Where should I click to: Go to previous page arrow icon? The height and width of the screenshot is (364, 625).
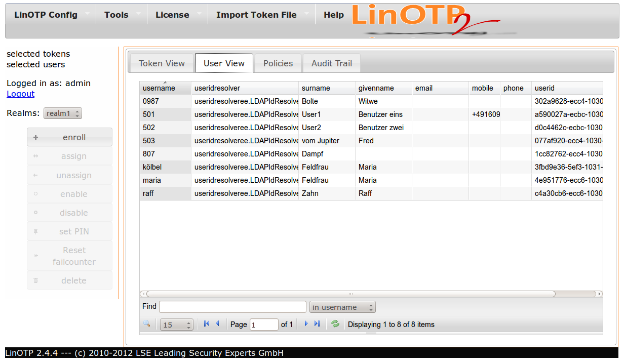[217, 324]
